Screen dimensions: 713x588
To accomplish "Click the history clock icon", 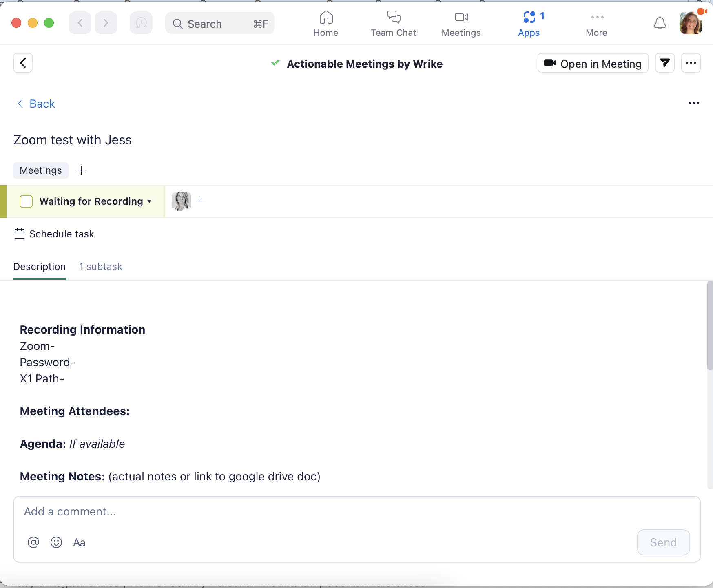I will (x=141, y=23).
